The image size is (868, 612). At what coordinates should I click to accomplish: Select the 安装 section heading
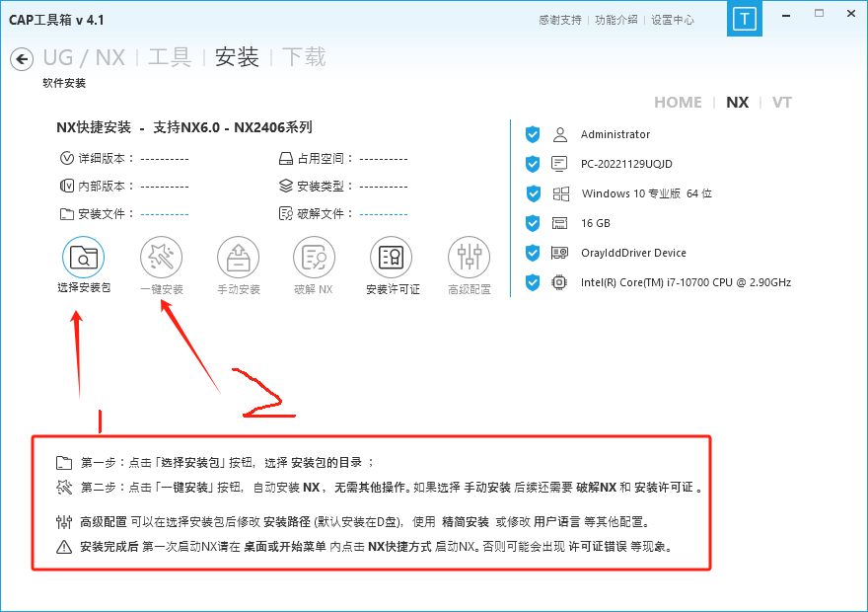tap(237, 57)
